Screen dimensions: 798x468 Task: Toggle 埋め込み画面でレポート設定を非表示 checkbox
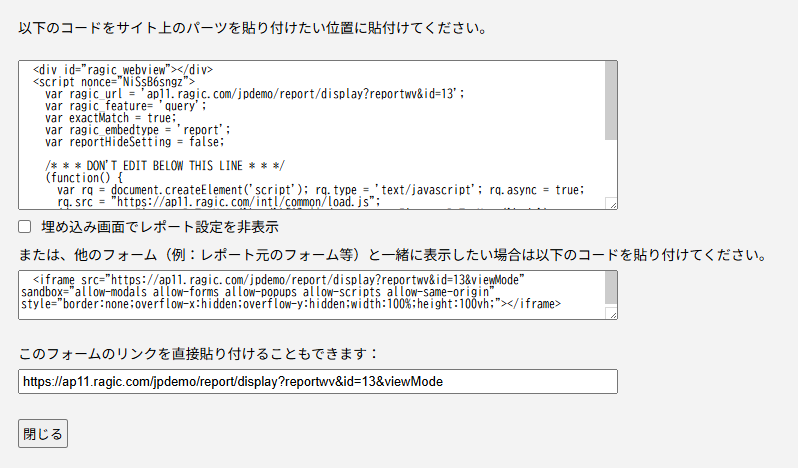click(x=25, y=227)
